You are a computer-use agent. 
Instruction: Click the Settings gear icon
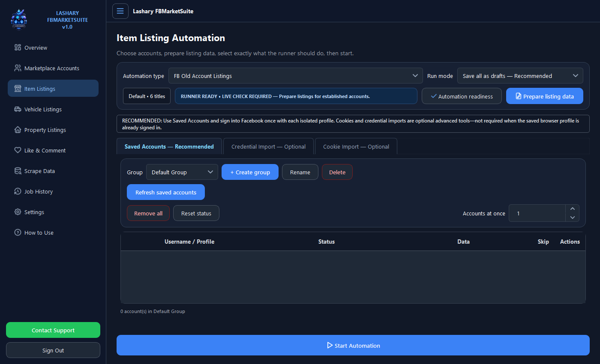(18, 212)
